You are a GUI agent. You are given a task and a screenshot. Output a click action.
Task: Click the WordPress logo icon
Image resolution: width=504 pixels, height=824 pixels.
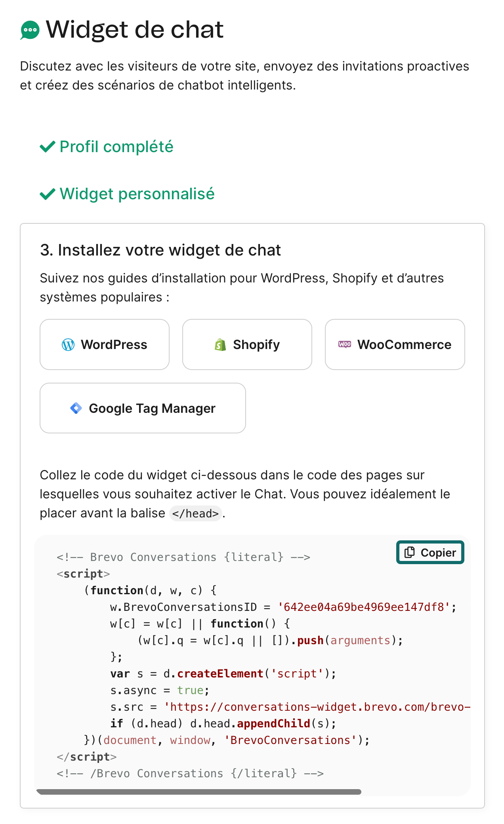[68, 345]
